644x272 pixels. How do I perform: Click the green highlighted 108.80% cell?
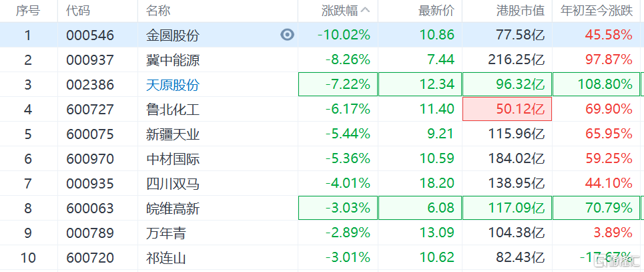pos(597,85)
